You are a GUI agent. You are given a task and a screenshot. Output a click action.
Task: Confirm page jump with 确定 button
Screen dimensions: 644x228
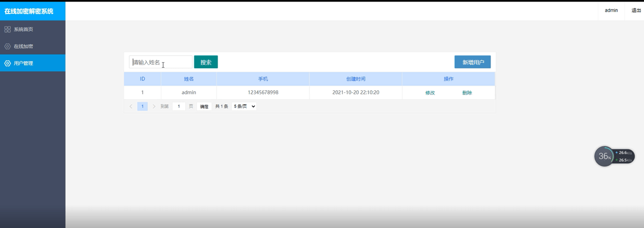(x=204, y=106)
